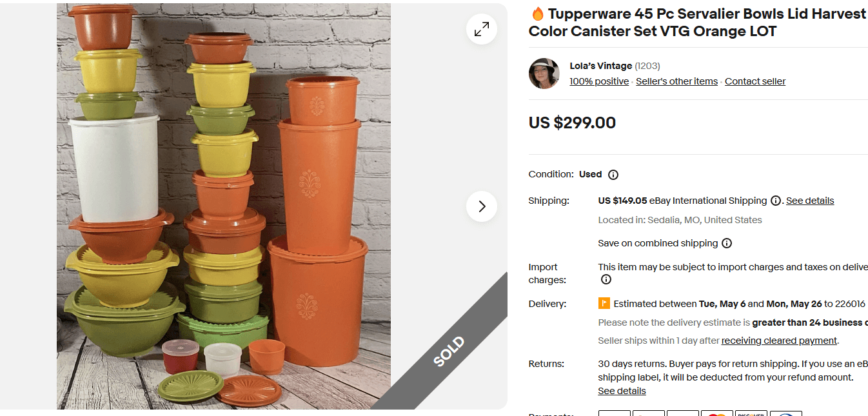This screenshot has width=868, height=416.
Task: Click the expand image fullscreen icon
Action: coord(481,29)
